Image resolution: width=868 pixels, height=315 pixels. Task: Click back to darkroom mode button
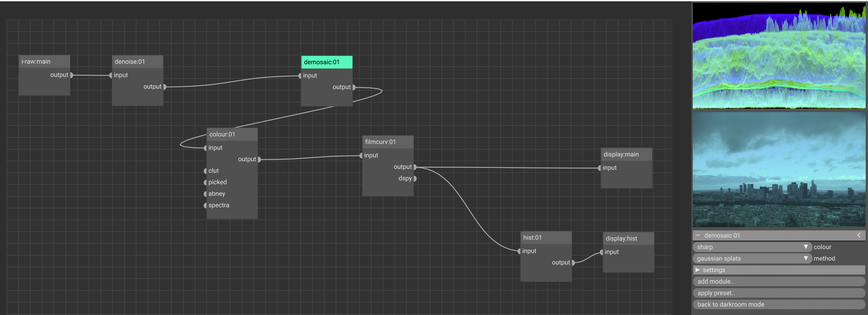coord(778,305)
